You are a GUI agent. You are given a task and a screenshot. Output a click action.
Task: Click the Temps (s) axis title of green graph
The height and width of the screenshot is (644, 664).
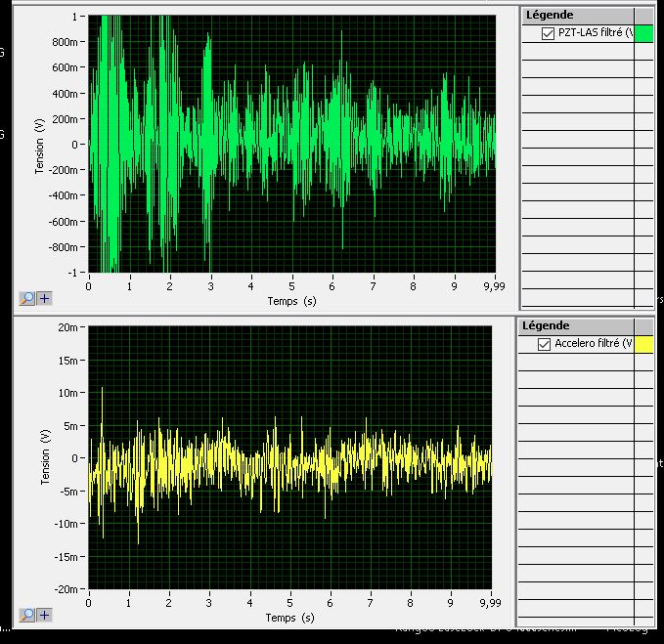(290, 301)
